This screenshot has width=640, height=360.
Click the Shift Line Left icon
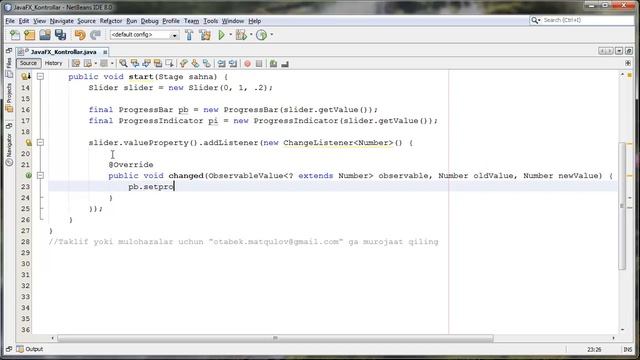click(x=221, y=64)
